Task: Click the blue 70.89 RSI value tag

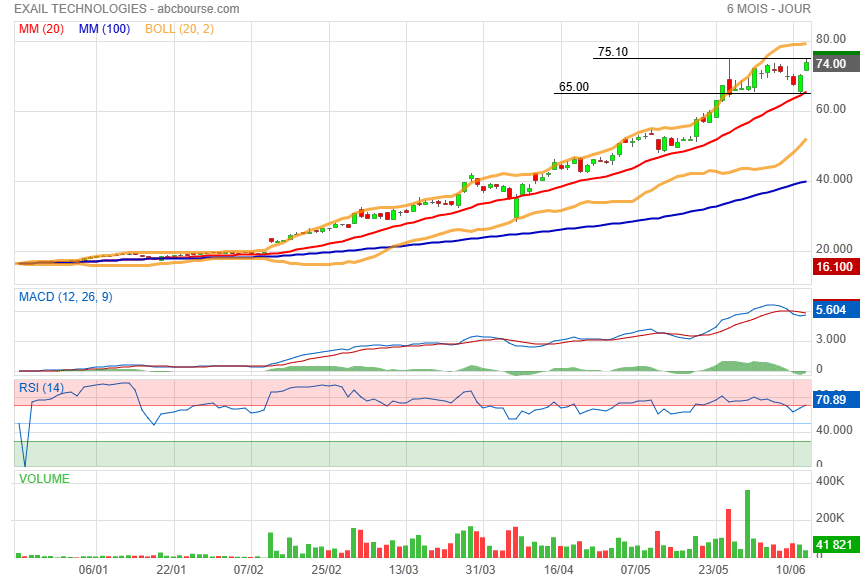Action: pos(836,399)
